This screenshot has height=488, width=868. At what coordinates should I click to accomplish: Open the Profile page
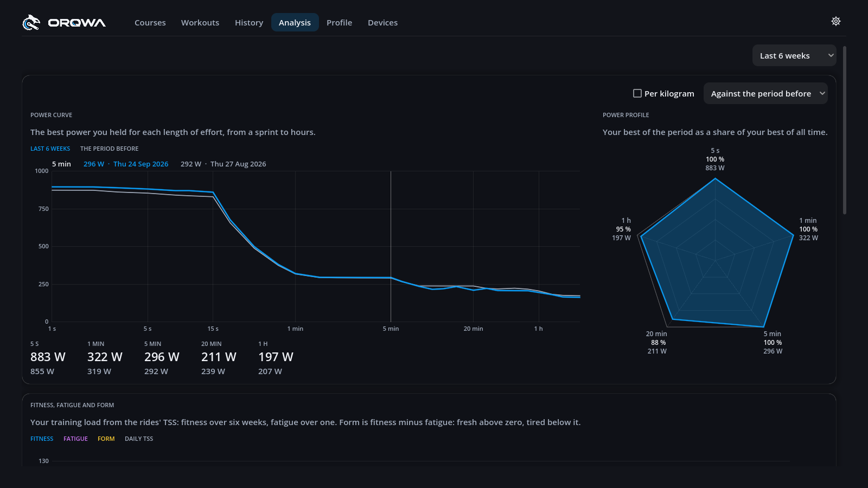tap(339, 22)
